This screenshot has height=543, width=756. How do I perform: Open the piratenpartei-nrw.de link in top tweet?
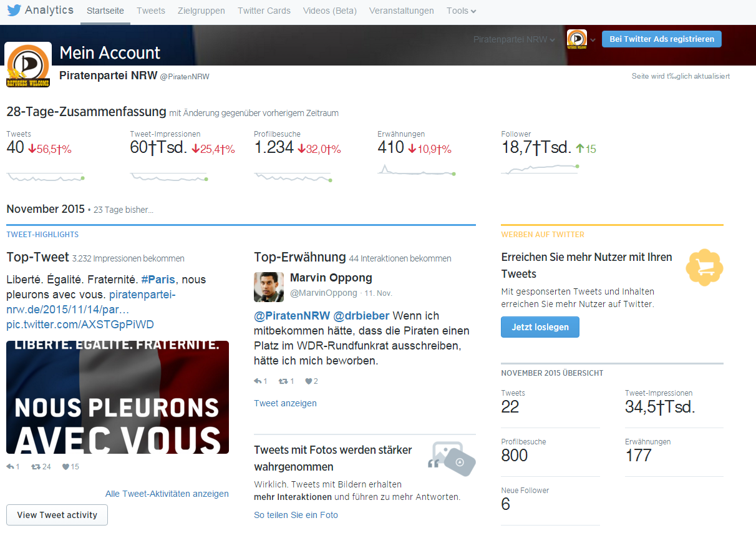91,302
